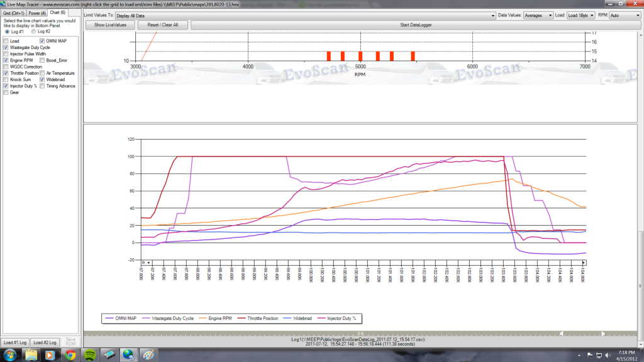Click the Save ROM button
This screenshot has height=362, width=644.
point(70,342)
